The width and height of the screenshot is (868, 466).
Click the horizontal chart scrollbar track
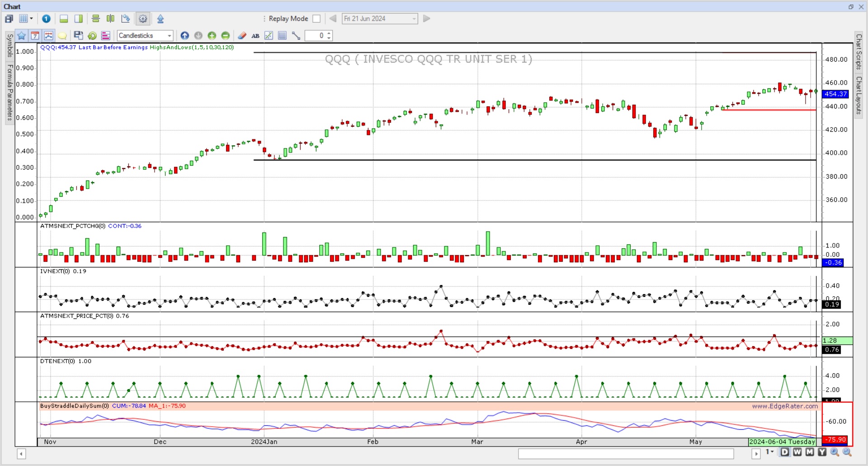(x=626, y=453)
